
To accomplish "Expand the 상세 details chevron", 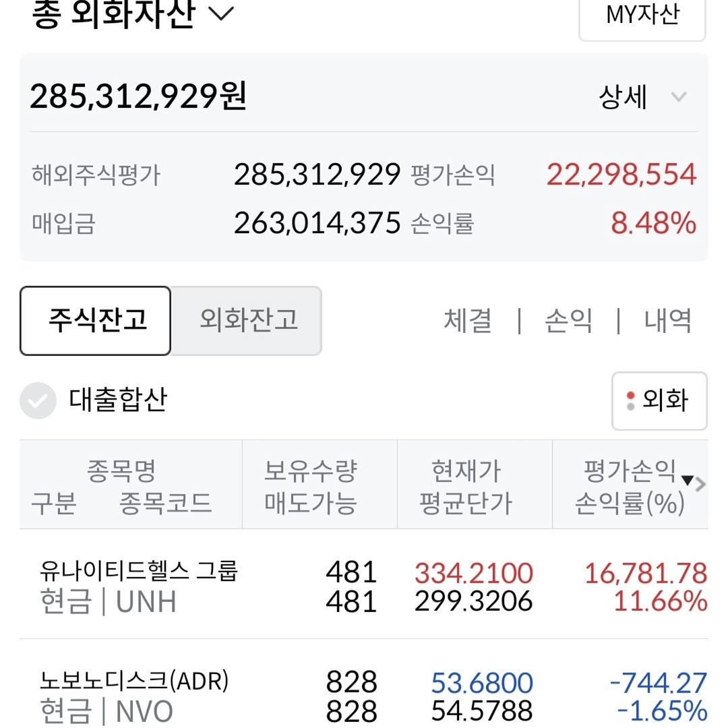I will click(678, 97).
